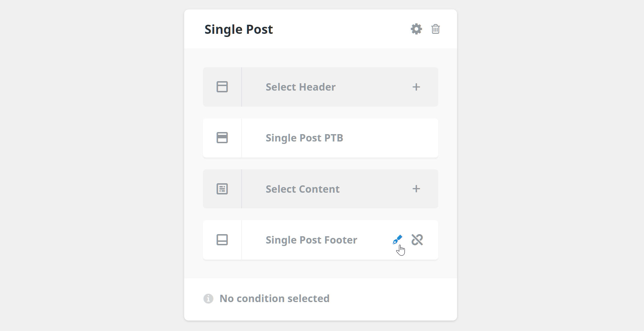Image resolution: width=644 pixels, height=331 pixels.
Task: Click the Single Post PTB label text
Action: point(304,138)
